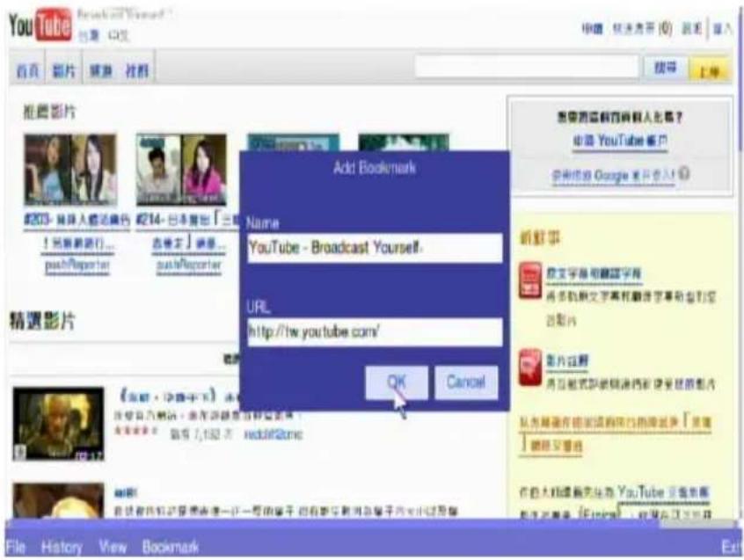Click the browser Exit item
The height and width of the screenshot is (560, 744).
730,547
